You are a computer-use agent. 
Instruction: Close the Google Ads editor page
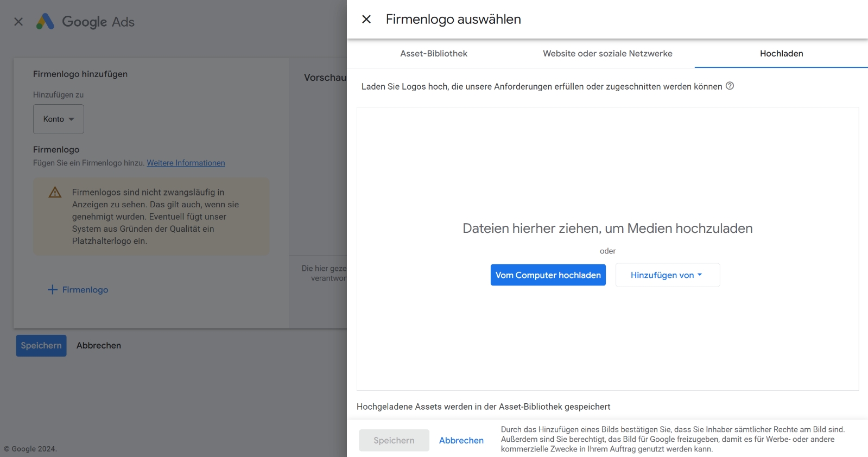pyautogui.click(x=18, y=22)
